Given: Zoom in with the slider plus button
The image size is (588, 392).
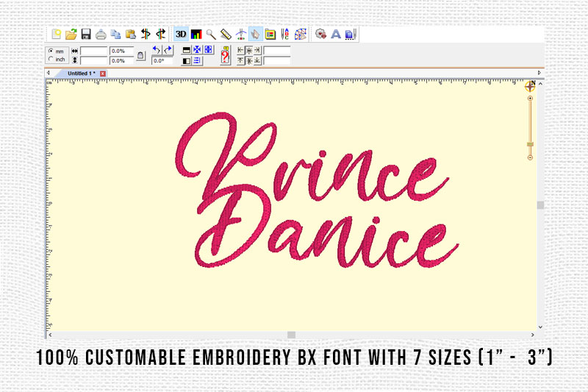Looking at the screenshot, I should 530,98.
